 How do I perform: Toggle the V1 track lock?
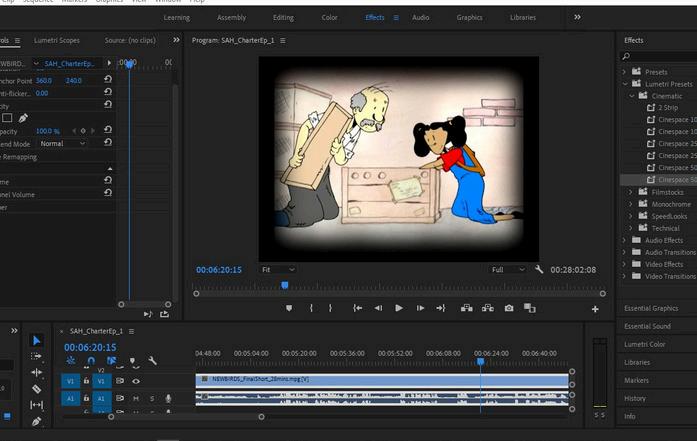click(86, 381)
